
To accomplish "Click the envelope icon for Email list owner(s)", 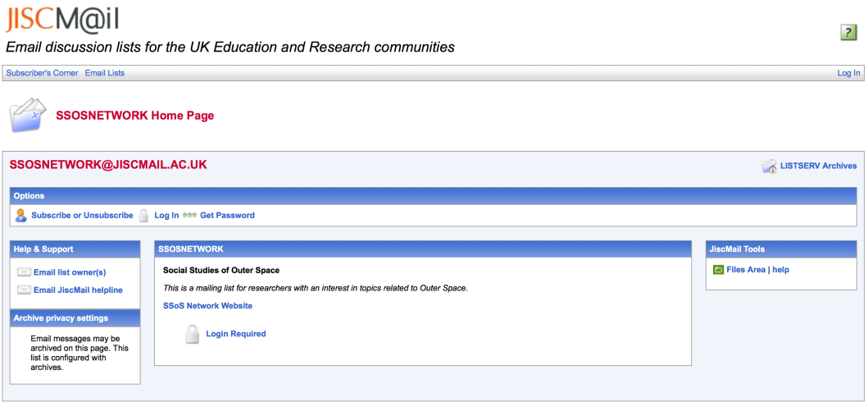I will (x=24, y=272).
